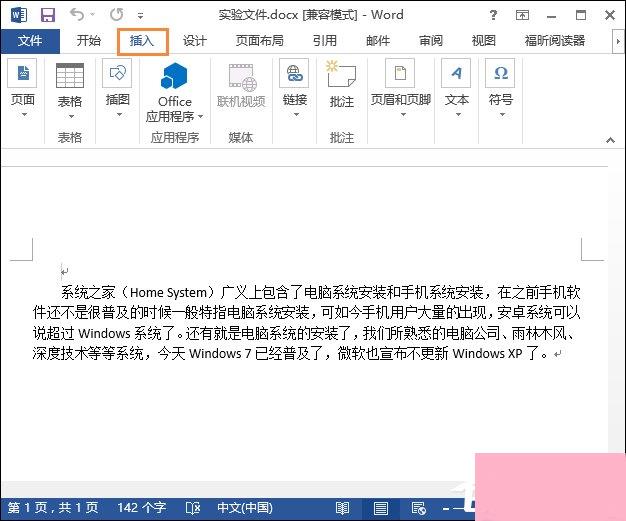Select the 插入 Insert tab
The height and width of the screenshot is (521, 626).
(x=142, y=41)
